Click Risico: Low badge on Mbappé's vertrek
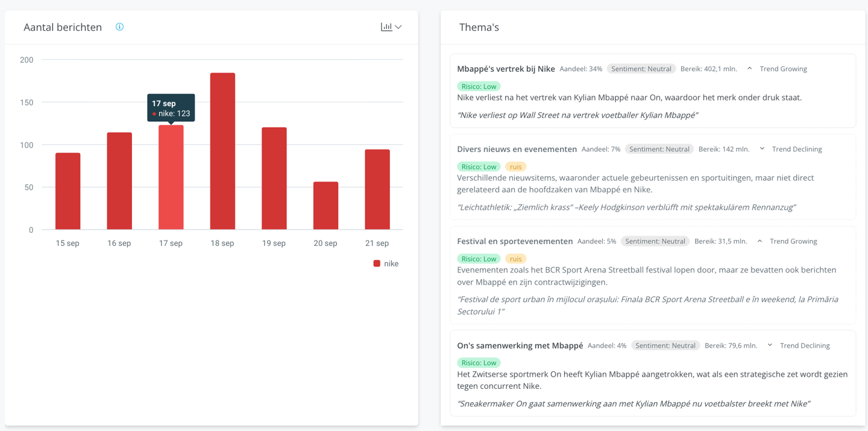868x431 pixels. click(479, 86)
